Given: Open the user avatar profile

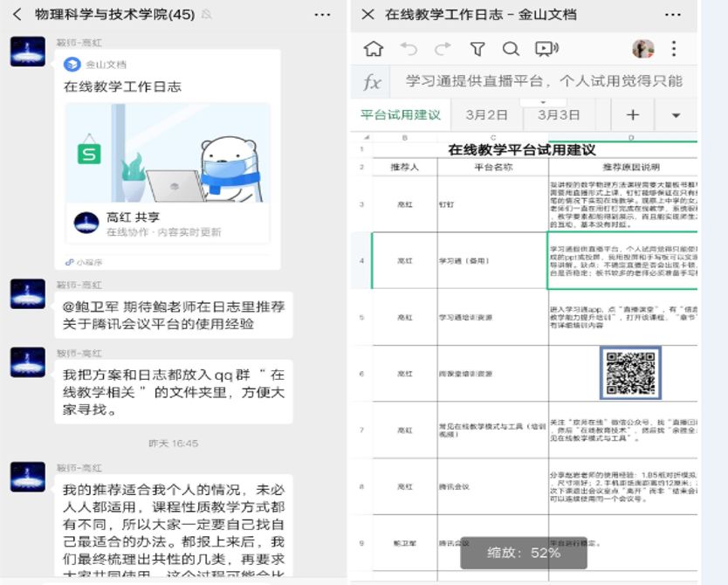Looking at the screenshot, I should click(x=643, y=49).
